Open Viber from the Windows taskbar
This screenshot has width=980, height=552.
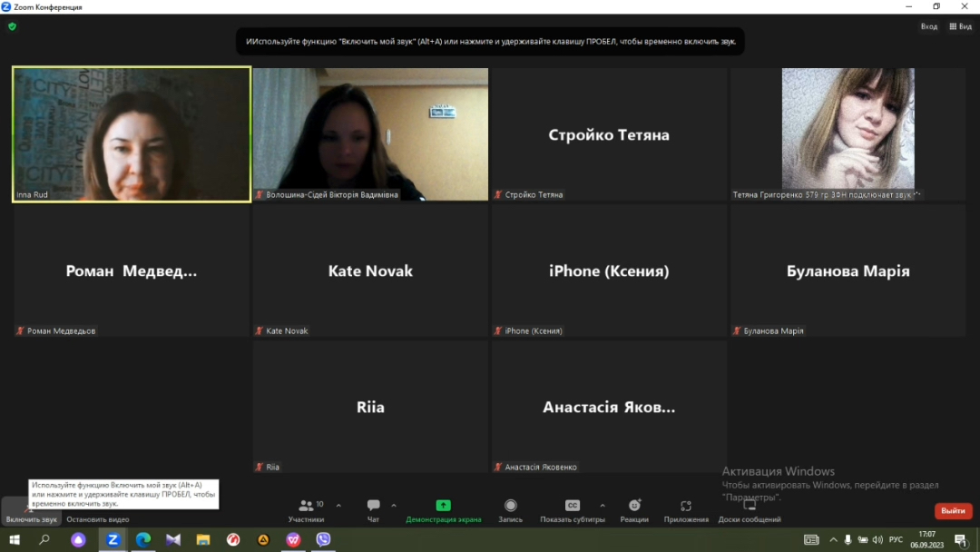coord(323,539)
